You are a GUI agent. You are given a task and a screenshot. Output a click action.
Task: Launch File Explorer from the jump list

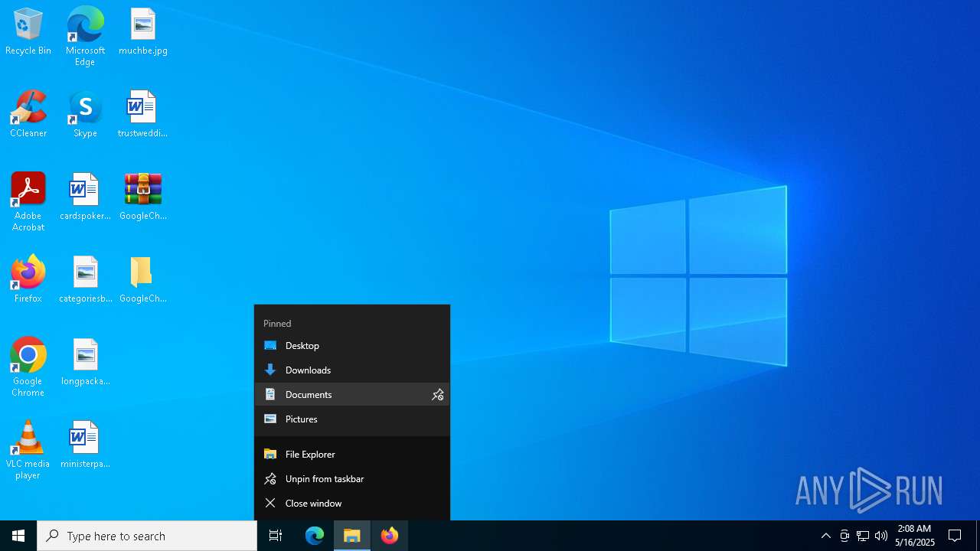pos(352,455)
